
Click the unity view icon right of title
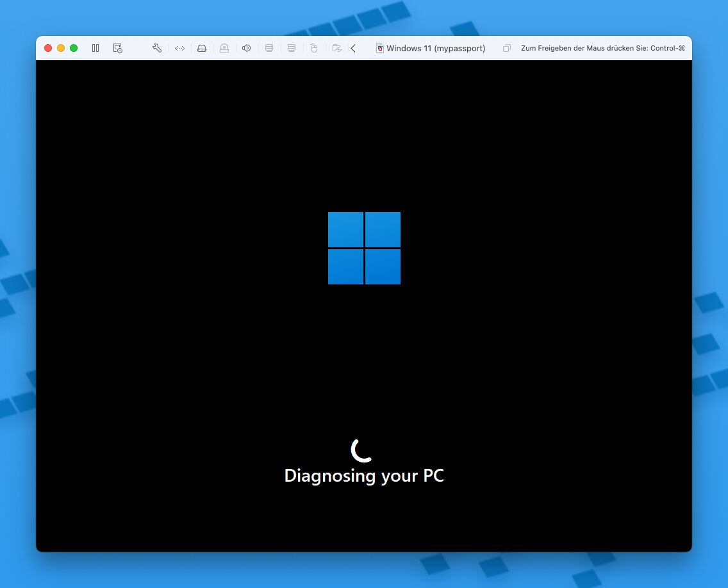(506, 48)
